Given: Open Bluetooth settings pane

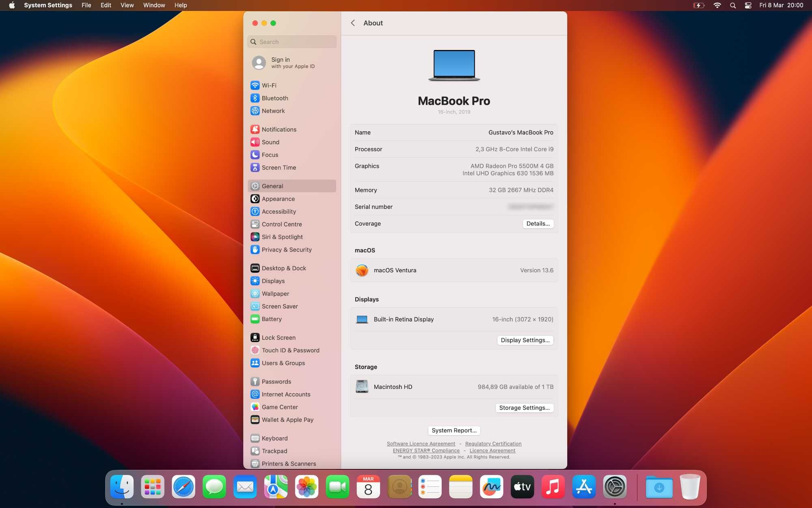Looking at the screenshot, I should coord(292,98).
